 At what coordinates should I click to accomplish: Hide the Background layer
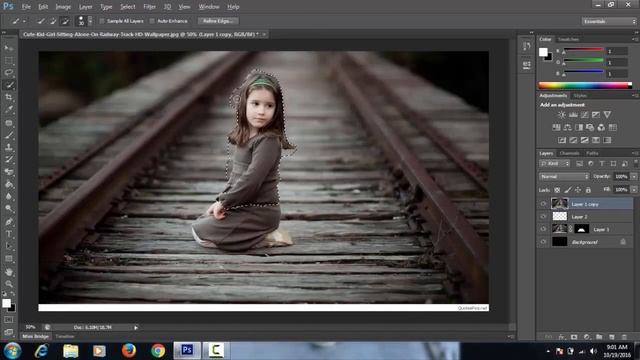click(x=543, y=242)
